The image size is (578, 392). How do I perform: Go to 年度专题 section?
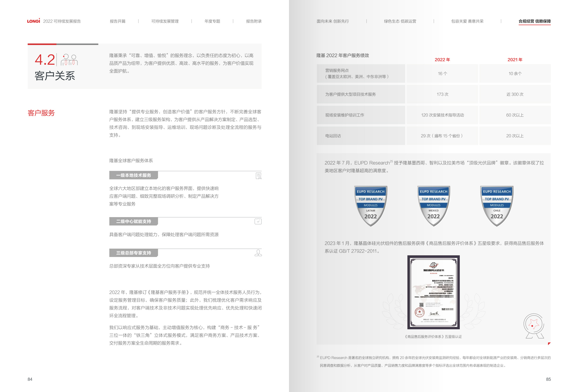point(212,21)
